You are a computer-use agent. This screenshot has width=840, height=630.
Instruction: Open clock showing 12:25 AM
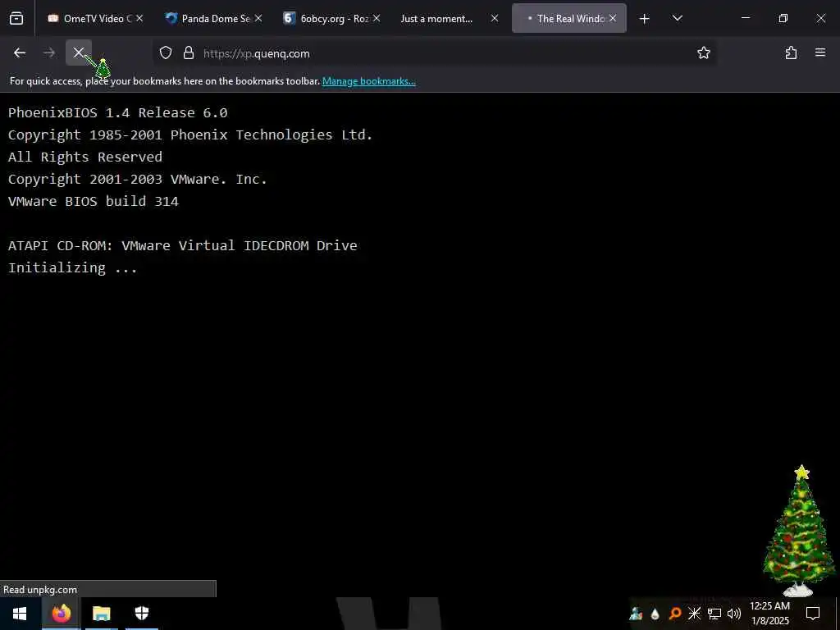click(769, 614)
